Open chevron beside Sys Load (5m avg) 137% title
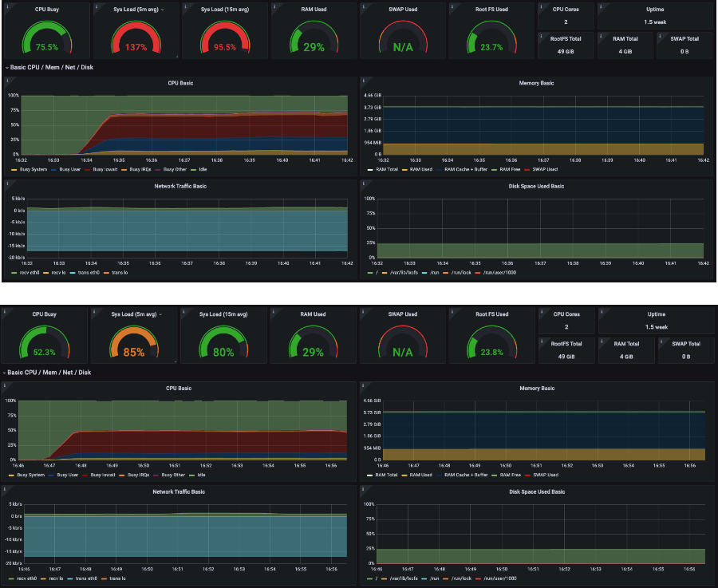The image size is (718, 588). [x=162, y=10]
